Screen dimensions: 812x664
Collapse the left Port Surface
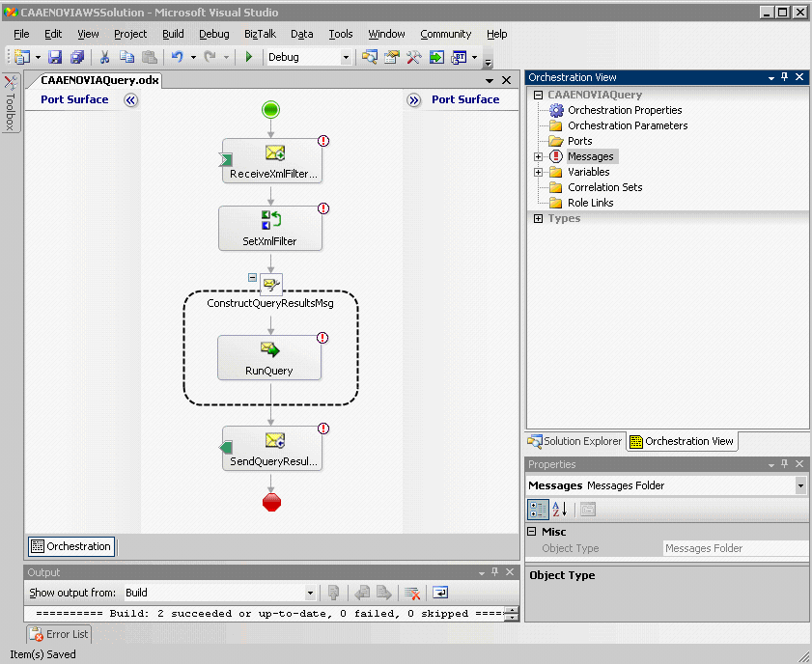(130, 99)
